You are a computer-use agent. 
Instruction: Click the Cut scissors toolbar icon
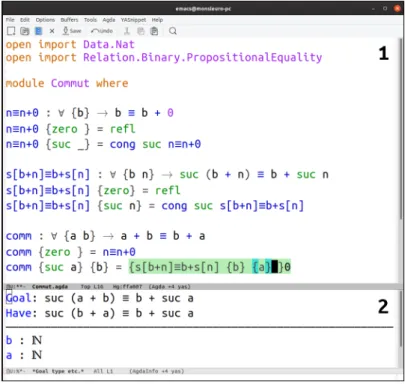(127, 31)
